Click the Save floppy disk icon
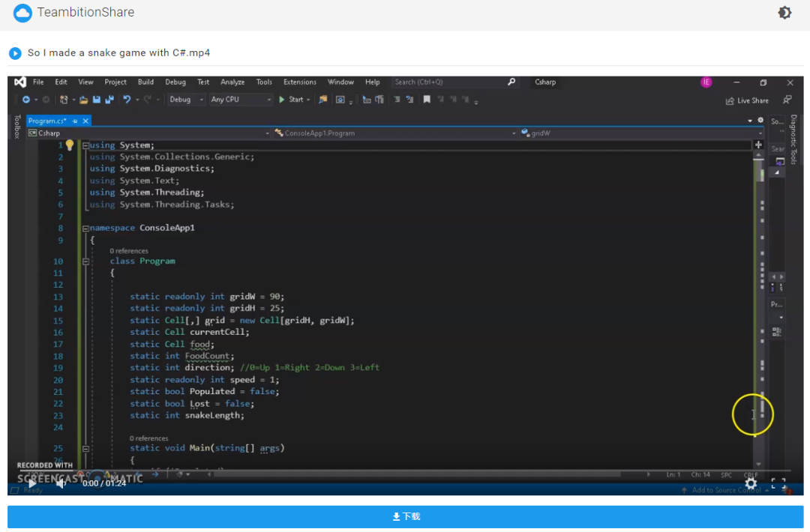The height and width of the screenshot is (532, 810). click(97, 100)
